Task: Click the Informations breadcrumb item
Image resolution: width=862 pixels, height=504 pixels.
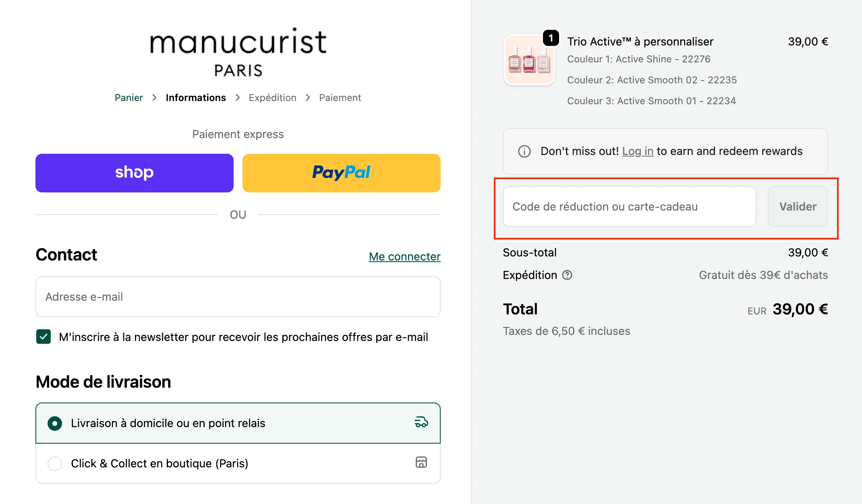Action: tap(196, 97)
